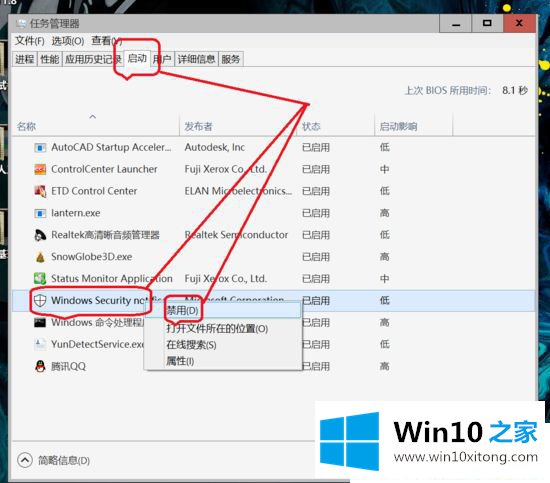Sort by the 发布者 column header

(x=238, y=126)
